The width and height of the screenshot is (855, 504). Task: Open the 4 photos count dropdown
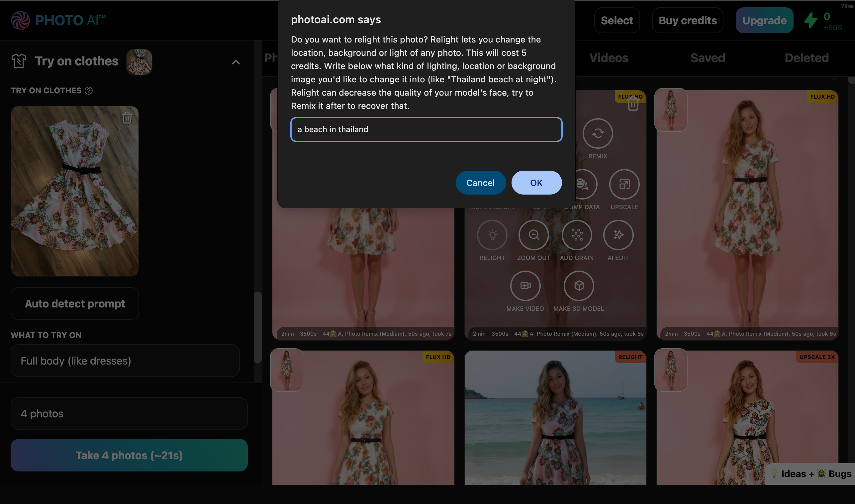tap(129, 413)
